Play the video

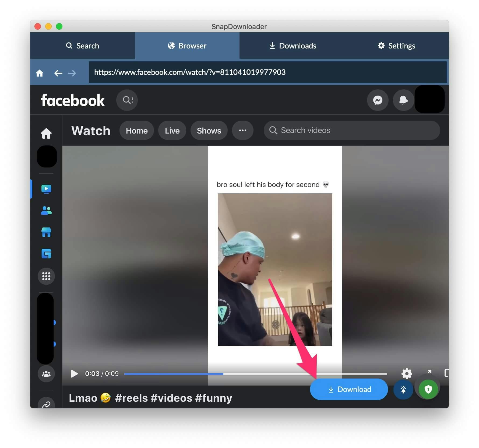click(74, 374)
